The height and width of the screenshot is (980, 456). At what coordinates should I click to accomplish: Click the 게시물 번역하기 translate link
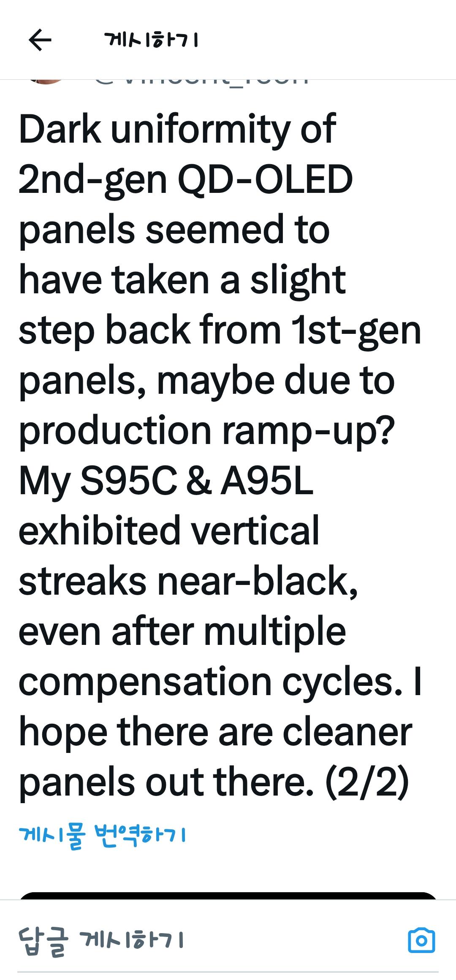pos(103,835)
